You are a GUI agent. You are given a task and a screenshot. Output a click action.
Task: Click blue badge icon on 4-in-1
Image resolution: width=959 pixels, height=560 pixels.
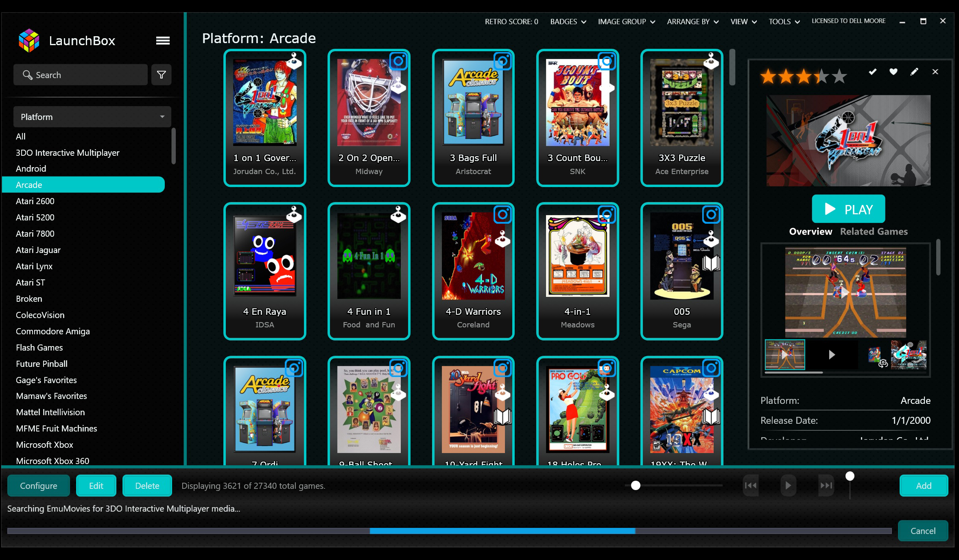[x=607, y=214]
